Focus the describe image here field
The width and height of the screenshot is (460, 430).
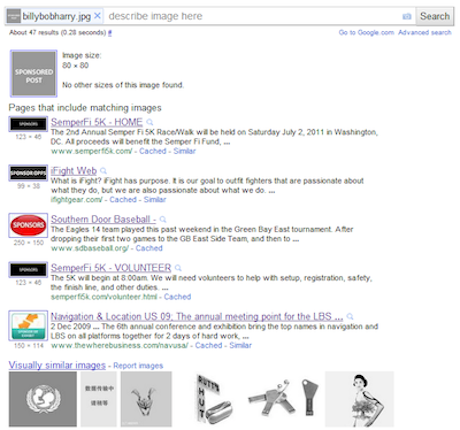point(253,16)
